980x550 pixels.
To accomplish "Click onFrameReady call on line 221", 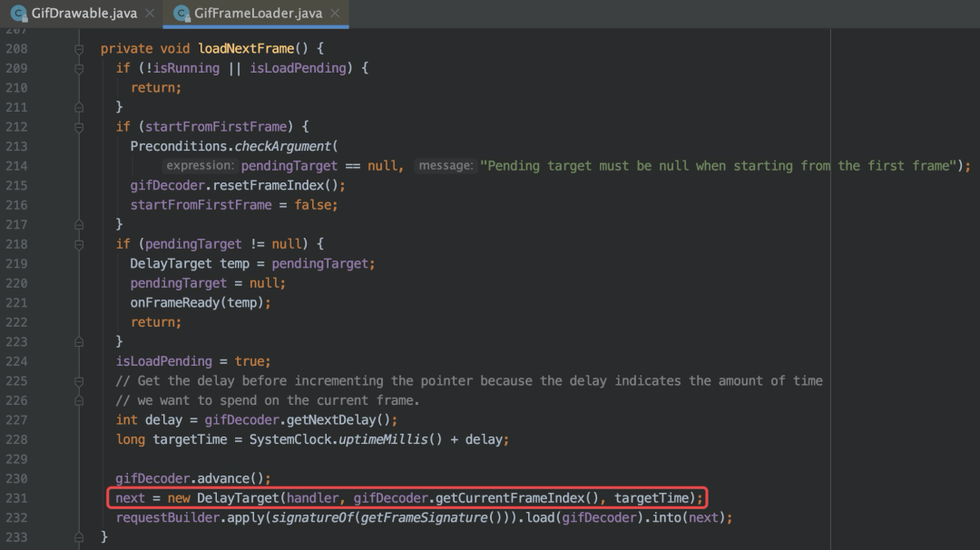I will 175,303.
